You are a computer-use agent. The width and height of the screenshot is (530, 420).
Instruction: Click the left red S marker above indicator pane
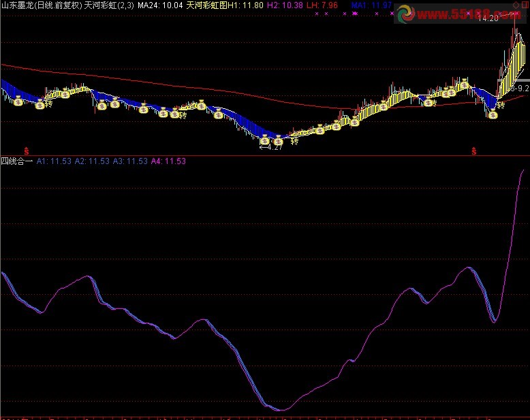tap(27, 151)
